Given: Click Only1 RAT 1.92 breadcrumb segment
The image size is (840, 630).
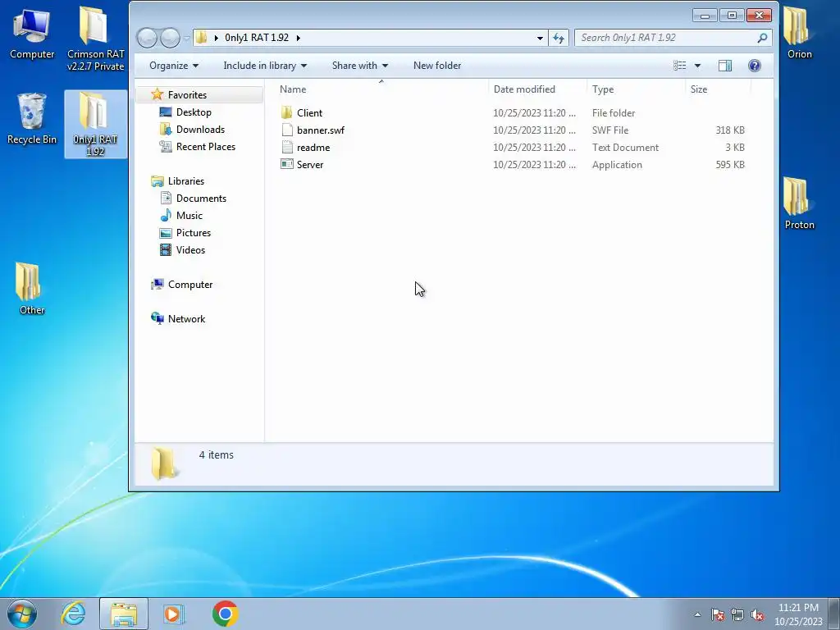Looking at the screenshot, I should point(257,38).
